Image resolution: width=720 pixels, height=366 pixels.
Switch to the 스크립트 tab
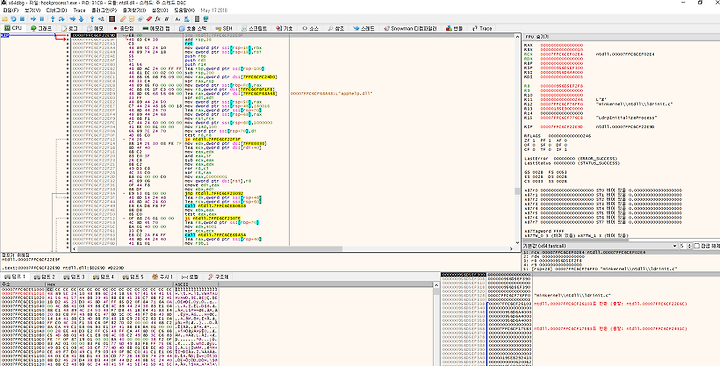coord(254,28)
